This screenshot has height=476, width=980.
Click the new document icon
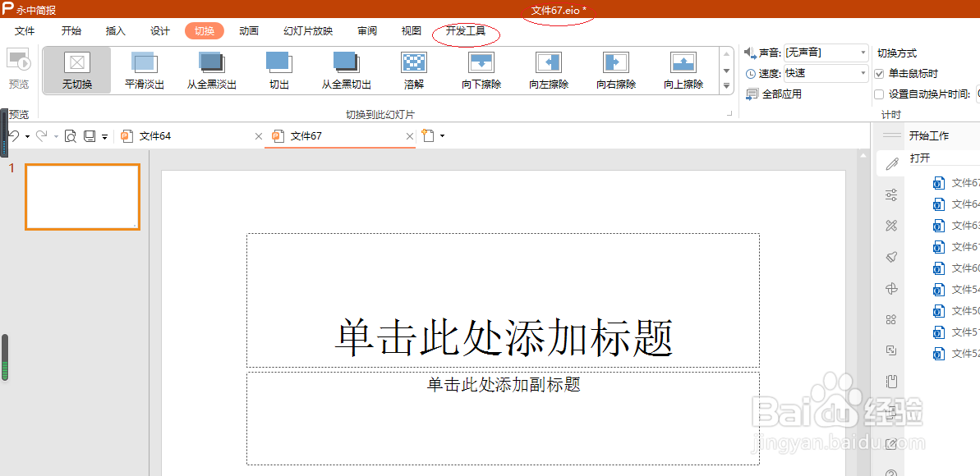tap(428, 135)
